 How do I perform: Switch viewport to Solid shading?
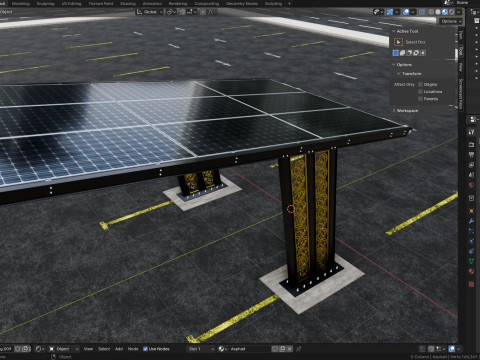point(438,12)
